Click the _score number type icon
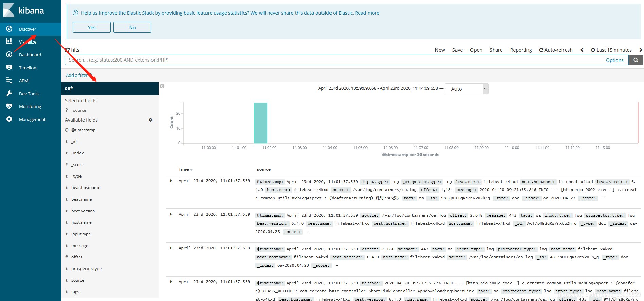 click(x=67, y=165)
